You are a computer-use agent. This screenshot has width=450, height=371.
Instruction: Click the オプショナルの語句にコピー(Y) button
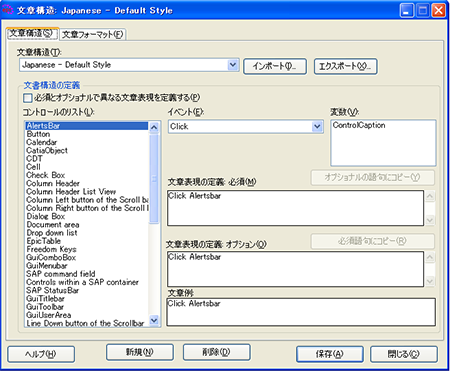click(373, 177)
